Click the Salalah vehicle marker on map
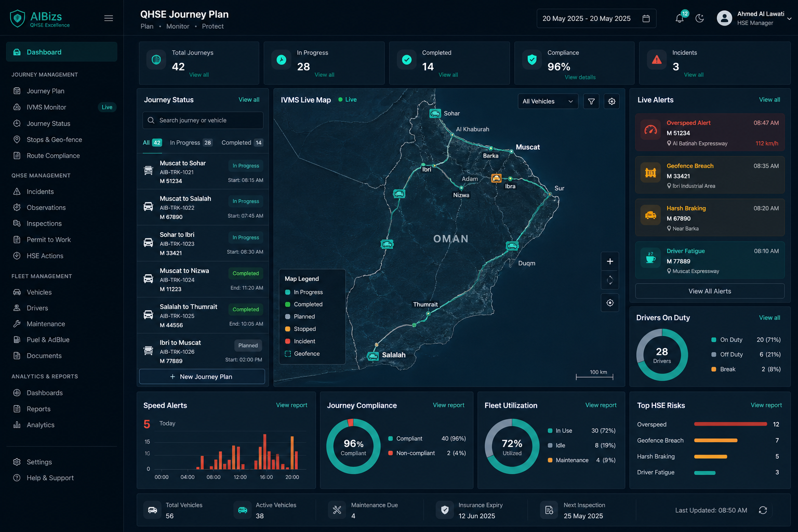The image size is (798, 532). click(x=373, y=356)
